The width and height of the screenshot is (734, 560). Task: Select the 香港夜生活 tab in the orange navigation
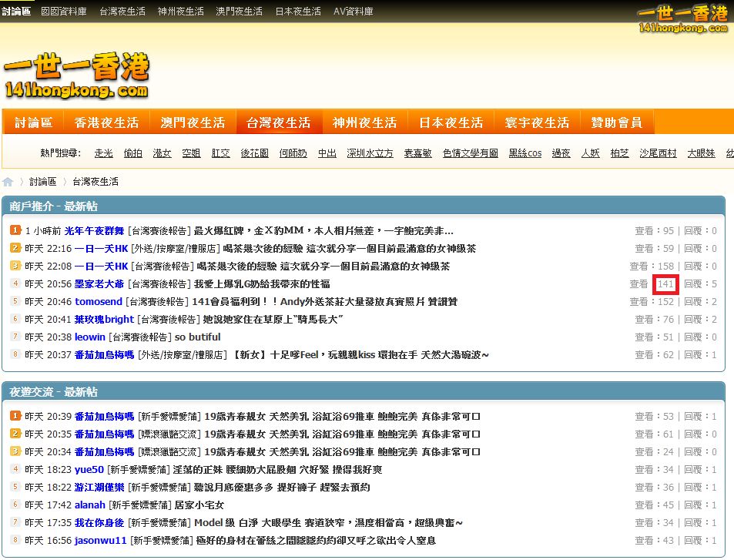pyautogui.click(x=107, y=122)
